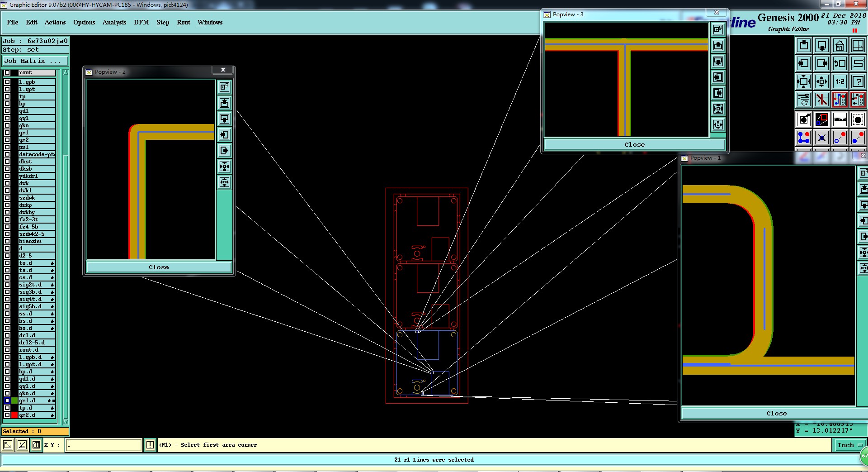868x472 pixels.
Task: Click the blue dot with X delete icon
Action: click(822, 138)
